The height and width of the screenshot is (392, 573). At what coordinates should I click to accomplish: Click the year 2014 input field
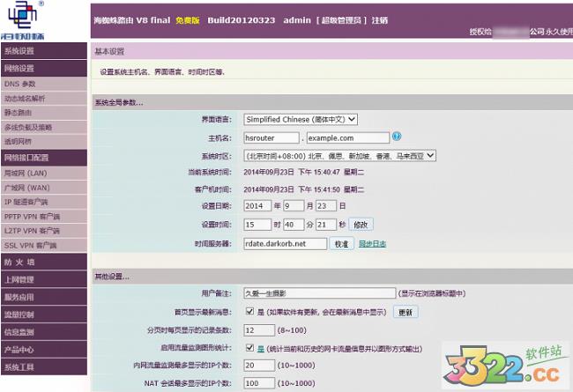257,205
